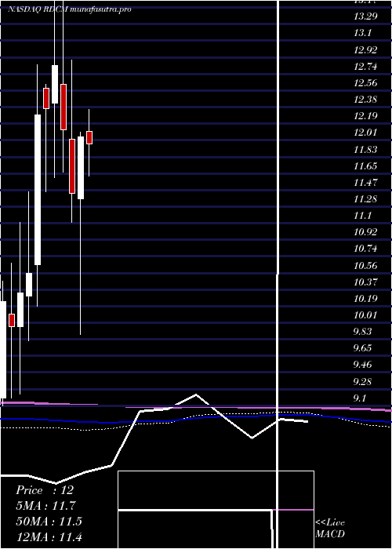Click the 10.19 price level
The height and width of the screenshot is (549, 392).
click(x=365, y=299)
